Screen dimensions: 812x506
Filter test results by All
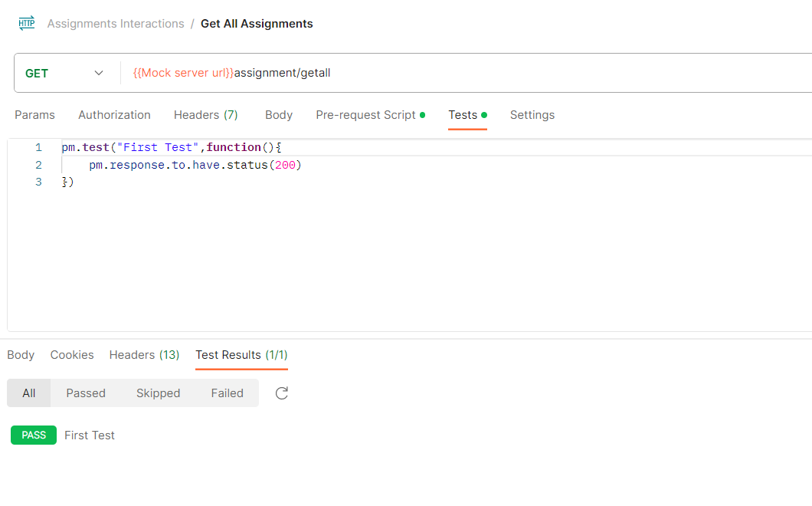pos(29,393)
